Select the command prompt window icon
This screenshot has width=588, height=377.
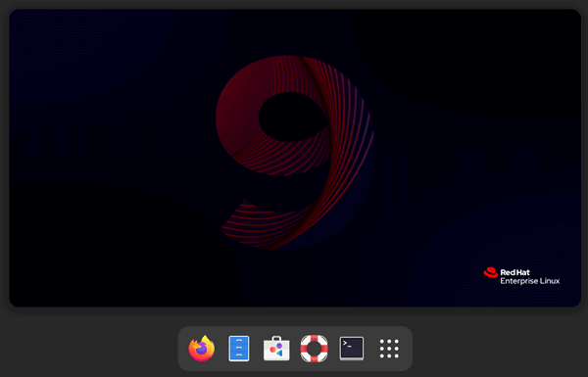click(x=352, y=349)
